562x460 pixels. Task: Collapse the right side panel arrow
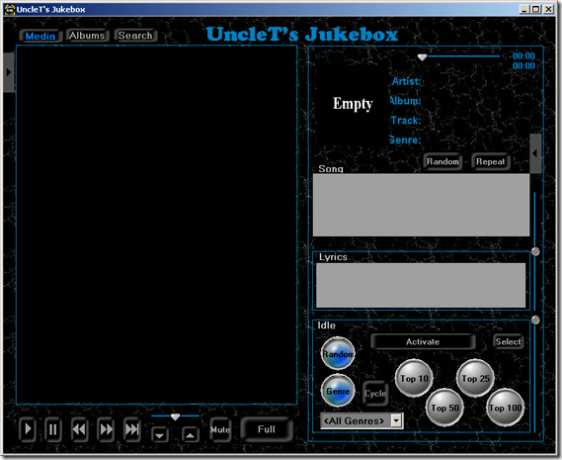[x=535, y=153]
